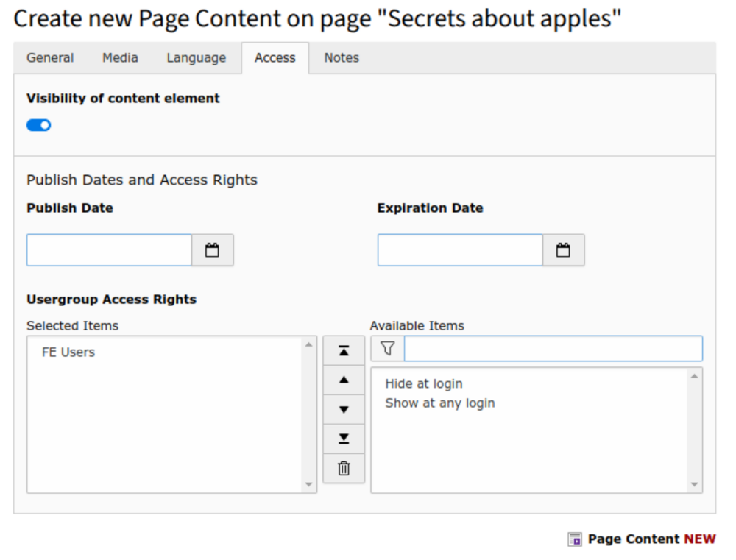Move selected item up one position

coord(344,380)
